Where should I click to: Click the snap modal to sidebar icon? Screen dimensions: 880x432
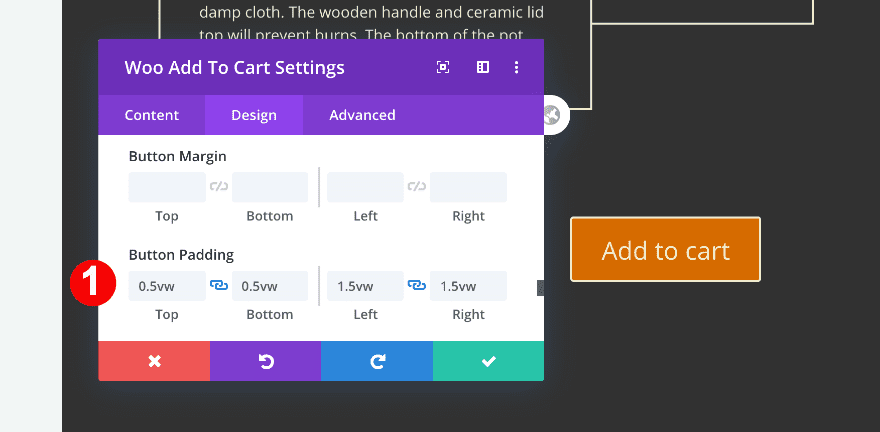click(482, 68)
